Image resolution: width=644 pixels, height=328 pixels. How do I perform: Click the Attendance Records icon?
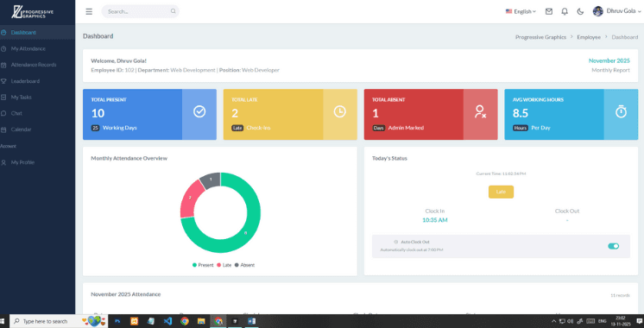(x=3, y=65)
